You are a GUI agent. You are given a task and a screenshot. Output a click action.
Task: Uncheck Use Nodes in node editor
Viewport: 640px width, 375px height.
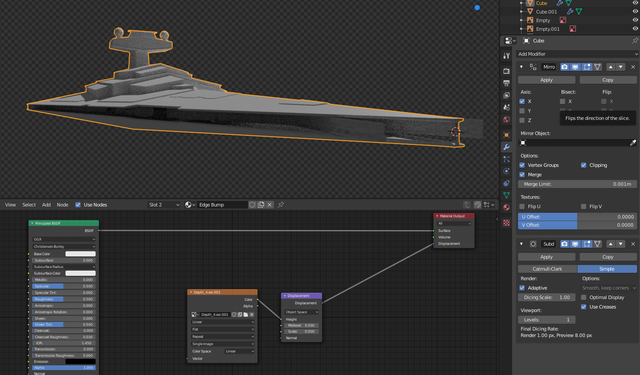(x=78, y=205)
